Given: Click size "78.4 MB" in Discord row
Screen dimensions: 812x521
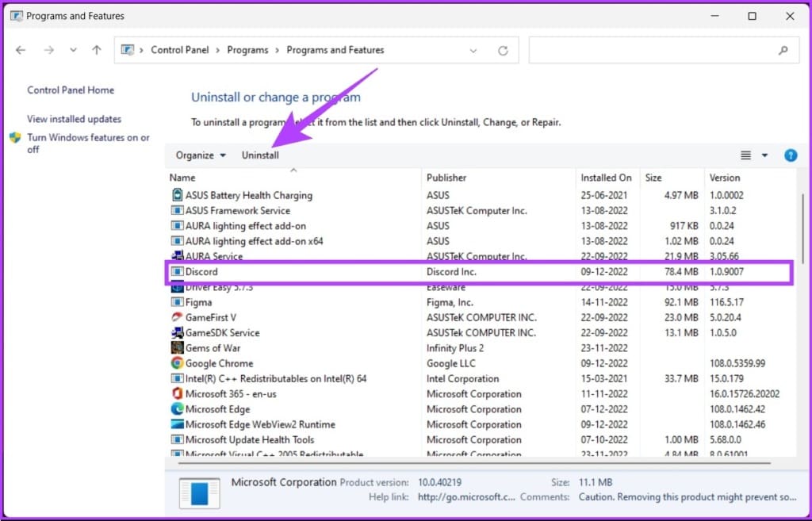Looking at the screenshot, I should [681, 272].
